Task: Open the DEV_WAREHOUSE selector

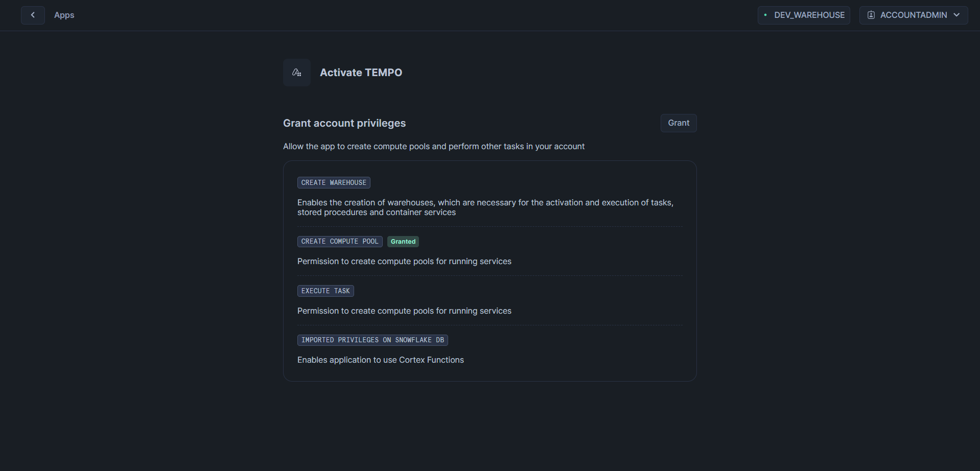Action: 804,15
